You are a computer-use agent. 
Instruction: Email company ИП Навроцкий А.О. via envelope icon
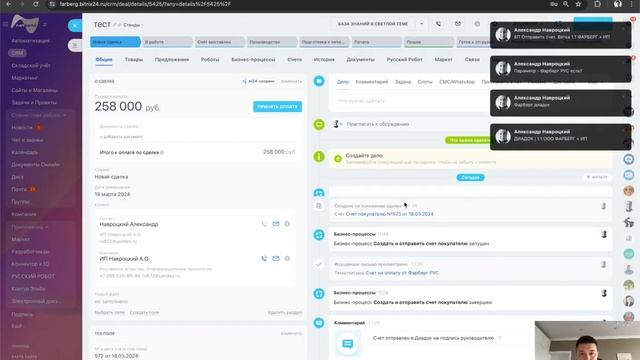coord(276,258)
